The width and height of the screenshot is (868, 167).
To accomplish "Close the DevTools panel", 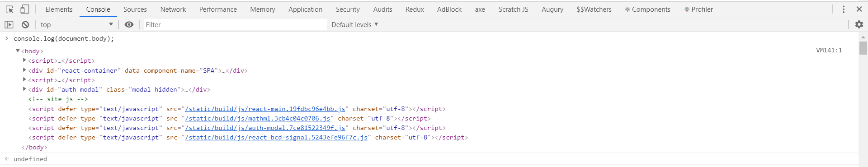I will tap(859, 9).
